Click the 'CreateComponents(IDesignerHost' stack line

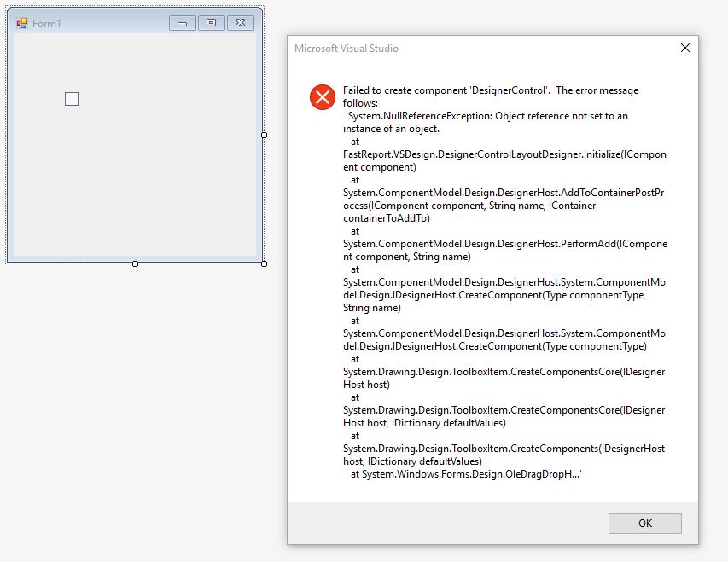(504, 449)
